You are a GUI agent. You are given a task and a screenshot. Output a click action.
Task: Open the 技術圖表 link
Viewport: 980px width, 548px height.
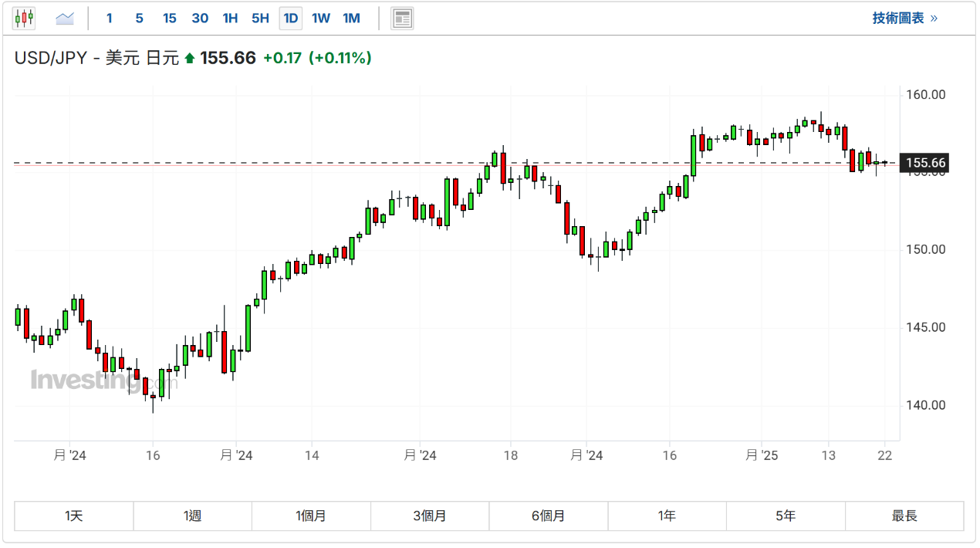coord(904,18)
